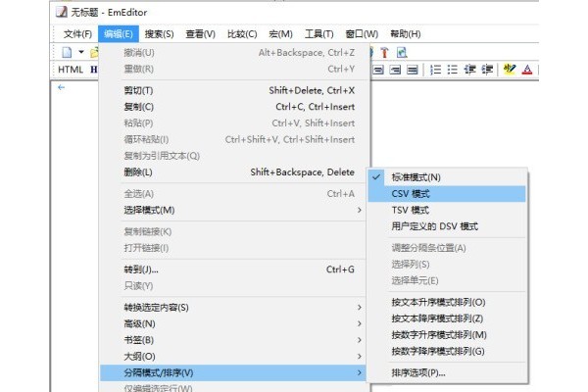The width and height of the screenshot is (588, 392).
Task: Select CSV 模式 in the submenu
Action: click(x=447, y=194)
